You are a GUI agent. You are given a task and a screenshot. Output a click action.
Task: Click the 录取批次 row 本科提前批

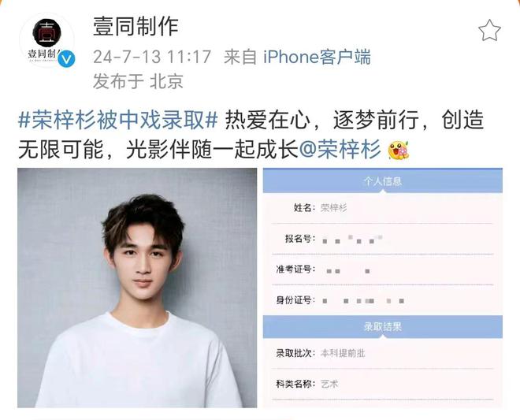click(x=383, y=353)
